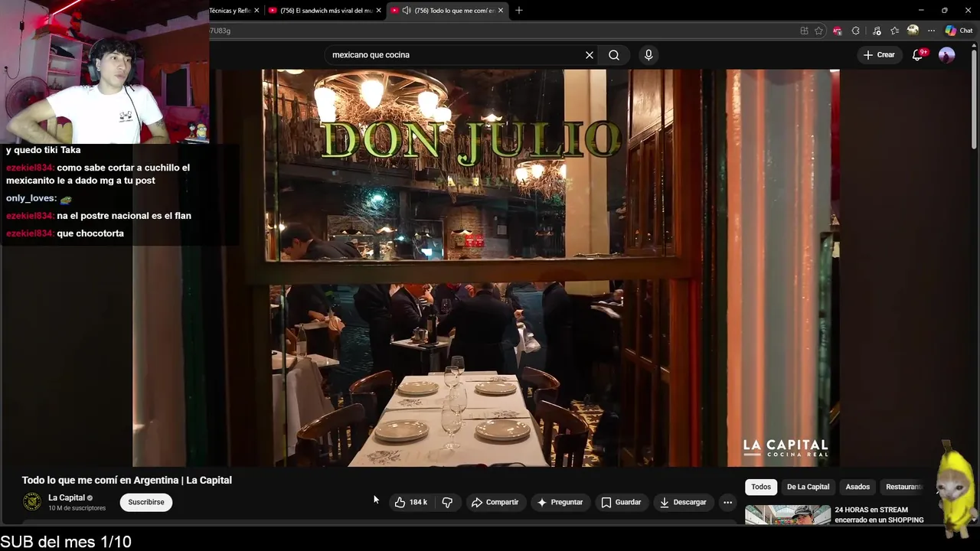Close the 'El sandwich más viral' tab
Image resolution: width=980 pixels, height=551 pixels.
click(379, 10)
